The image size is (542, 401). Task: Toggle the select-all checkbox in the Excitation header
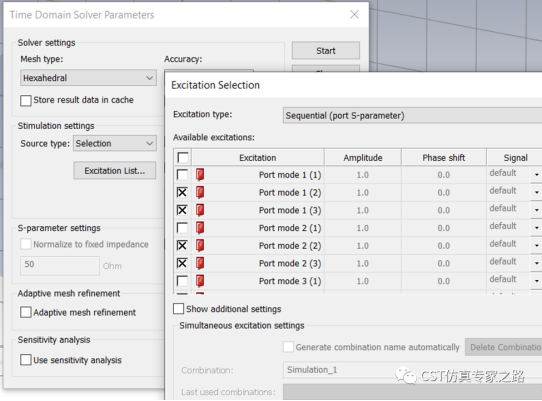(183, 158)
